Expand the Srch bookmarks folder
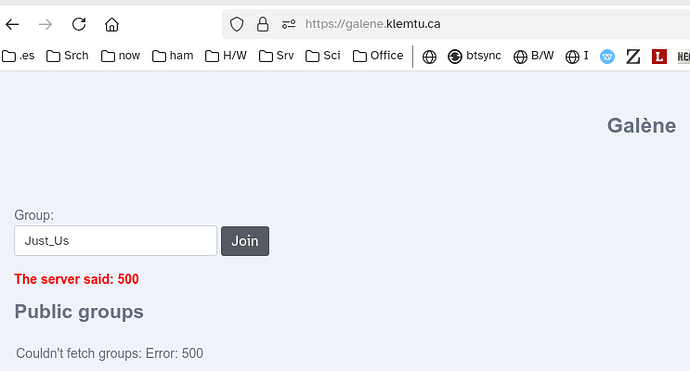The height and width of the screenshot is (371, 690). 67,56
